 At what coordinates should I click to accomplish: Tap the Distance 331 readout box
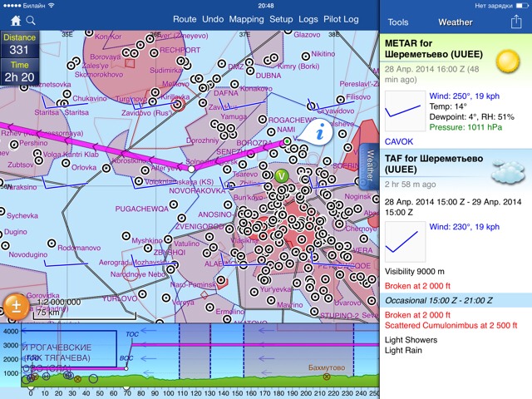point(18,47)
